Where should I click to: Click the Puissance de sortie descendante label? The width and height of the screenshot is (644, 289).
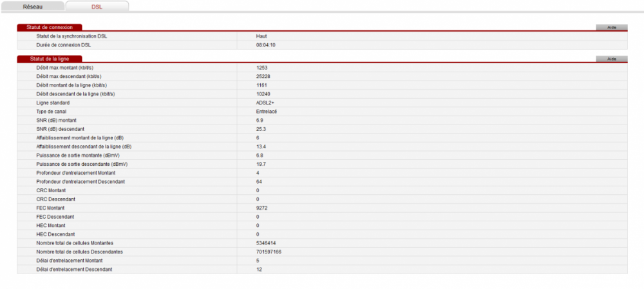[x=82, y=164]
